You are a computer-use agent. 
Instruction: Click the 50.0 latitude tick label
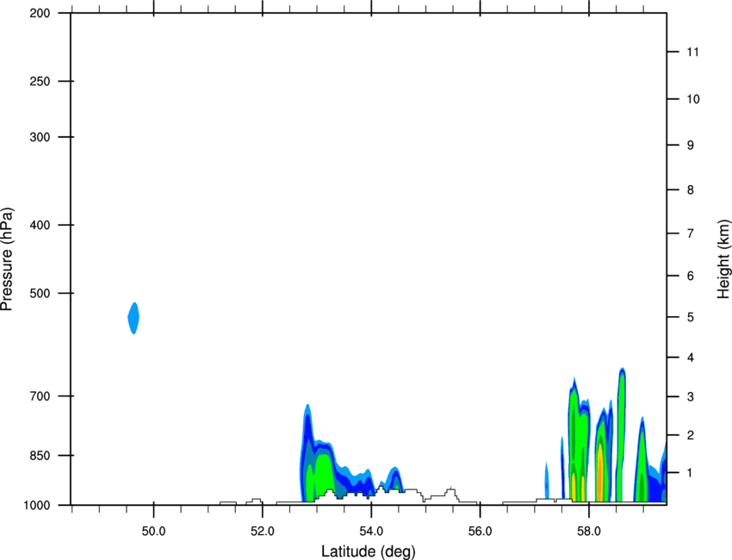(x=153, y=532)
